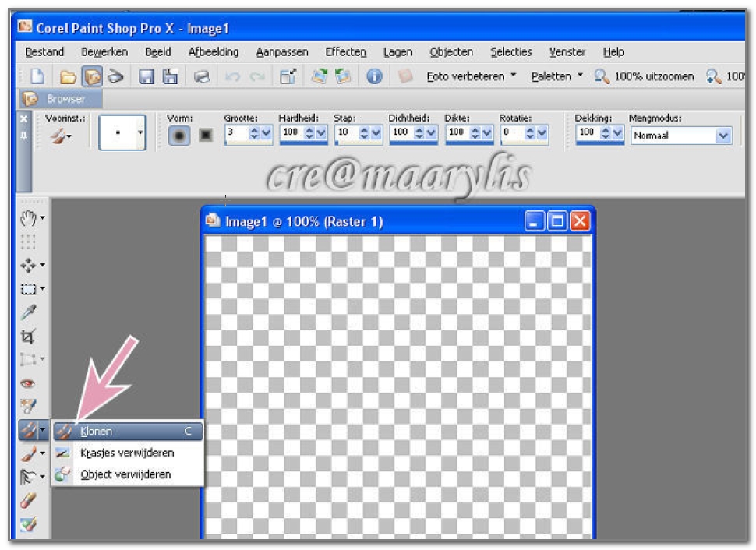Image resolution: width=756 pixels, height=550 pixels.
Task: Choose the round brush shape
Action: 179,136
